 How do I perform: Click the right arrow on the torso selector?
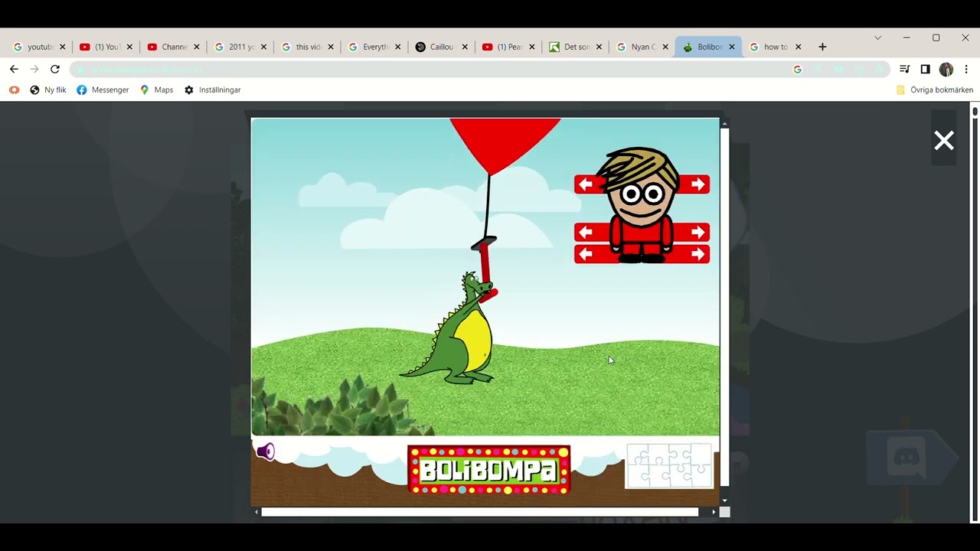tap(697, 233)
